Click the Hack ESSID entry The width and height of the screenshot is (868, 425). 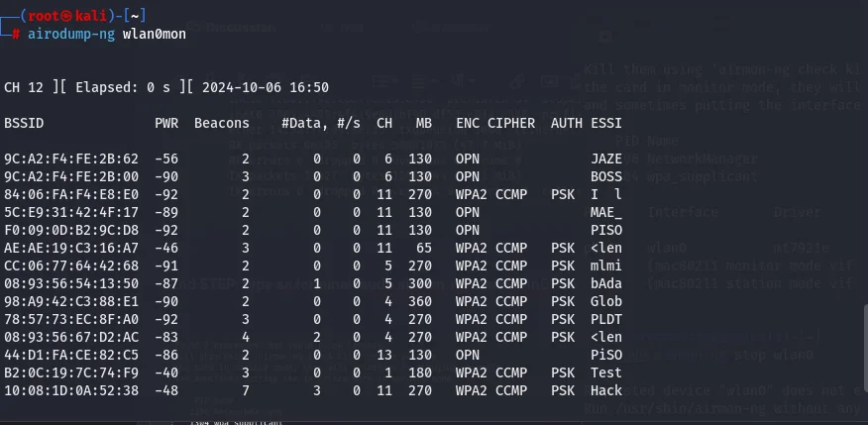point(606,390)
